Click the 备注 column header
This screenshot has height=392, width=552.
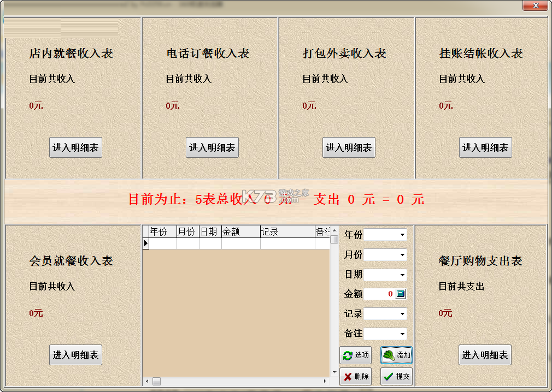coord(322,231)
